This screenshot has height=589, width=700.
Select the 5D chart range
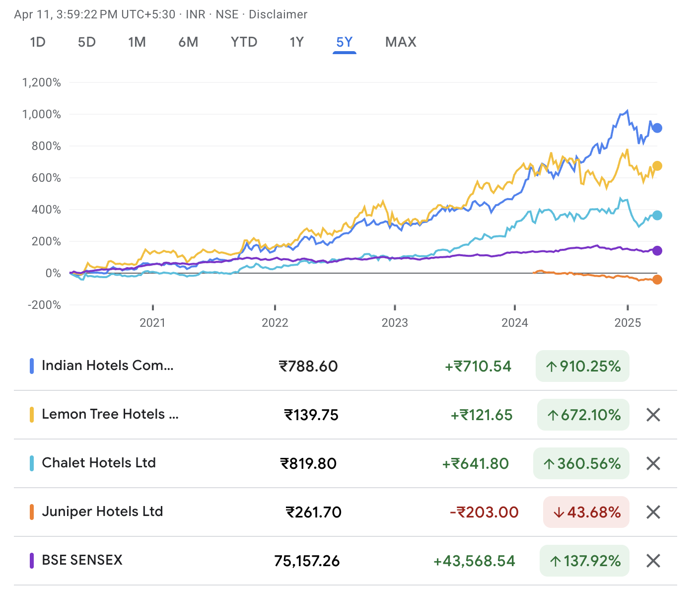(x=87, y=42)
